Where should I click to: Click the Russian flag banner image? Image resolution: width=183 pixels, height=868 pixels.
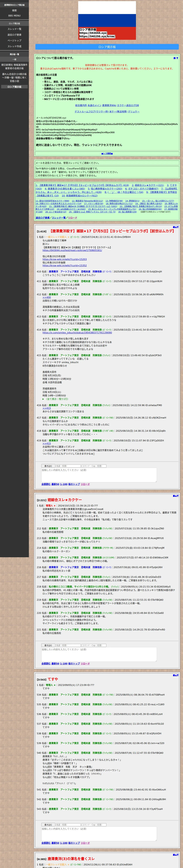coord(107,21)
